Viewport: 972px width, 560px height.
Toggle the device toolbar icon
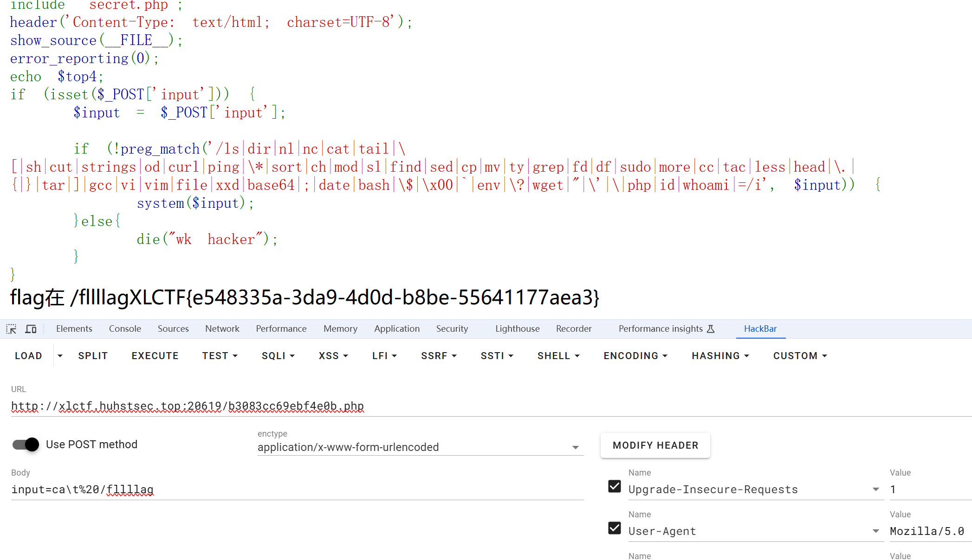pyautogui.click(x=31, y=329)
